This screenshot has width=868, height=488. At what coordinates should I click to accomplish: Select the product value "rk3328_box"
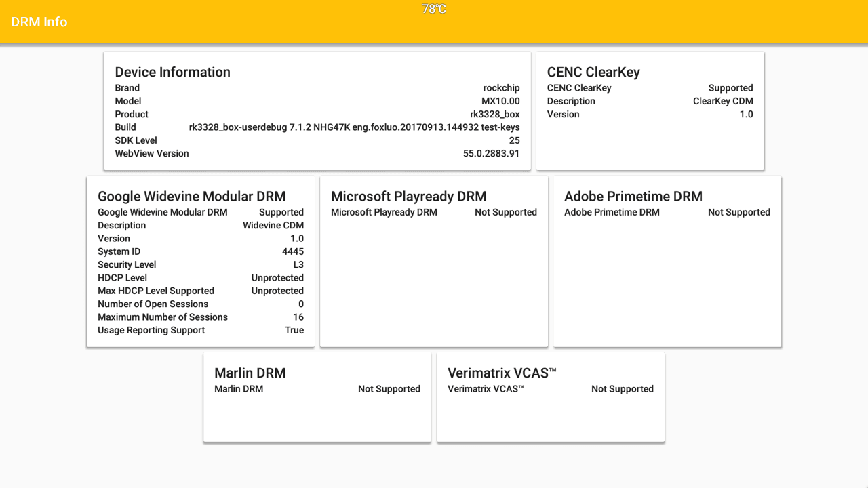coord(495,114)
